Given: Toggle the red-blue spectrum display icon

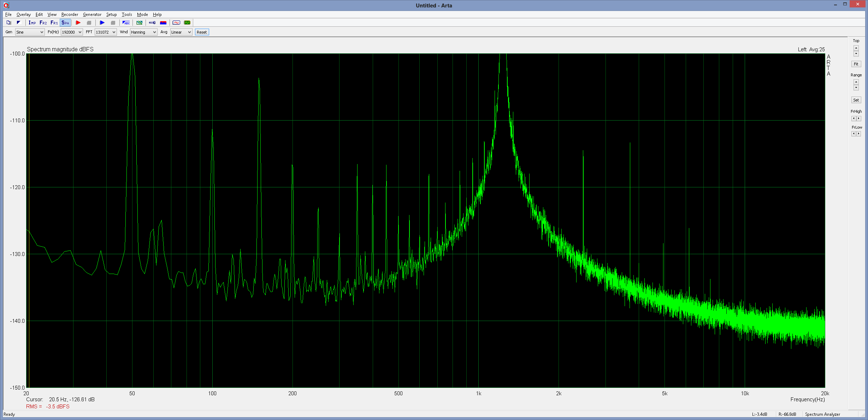Looking at the screenshot, I should tap(163, 23).
